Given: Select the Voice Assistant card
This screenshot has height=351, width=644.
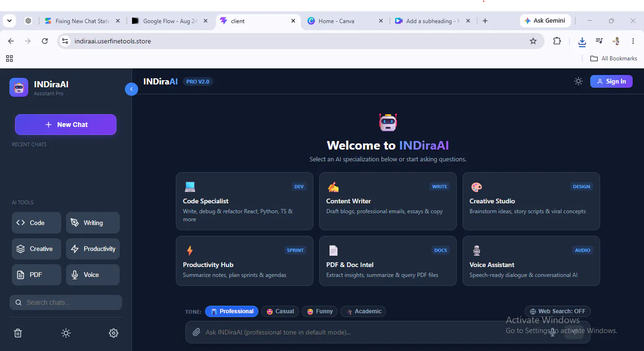Looking at the screenshot, I should 531,261.
